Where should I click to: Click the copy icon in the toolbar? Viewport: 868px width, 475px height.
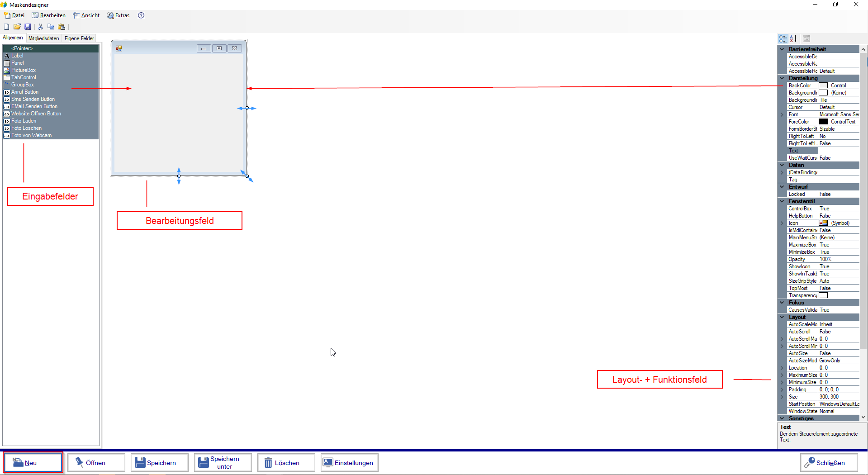pyautogui.click(x=51, y=27)
